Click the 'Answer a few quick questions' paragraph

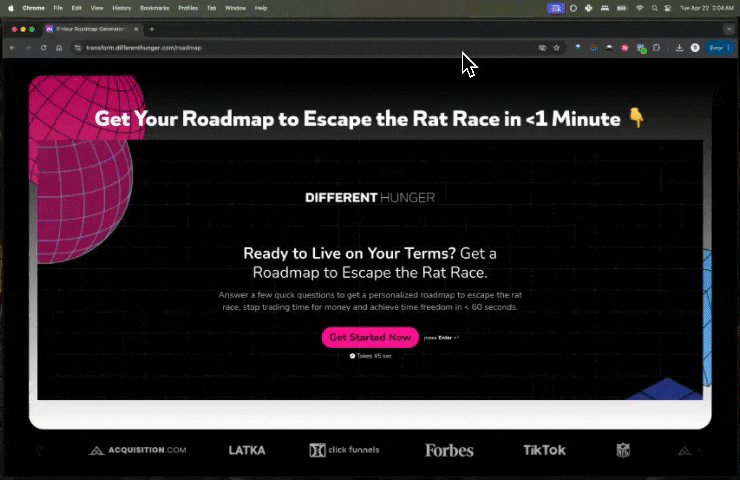(370, 301)
